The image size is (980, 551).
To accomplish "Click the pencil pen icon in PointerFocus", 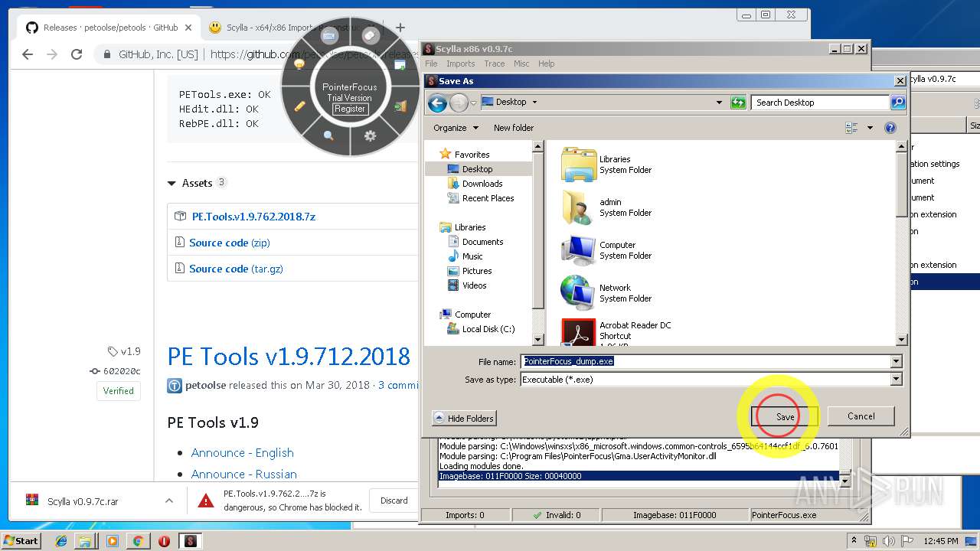I will pos(299,106).
